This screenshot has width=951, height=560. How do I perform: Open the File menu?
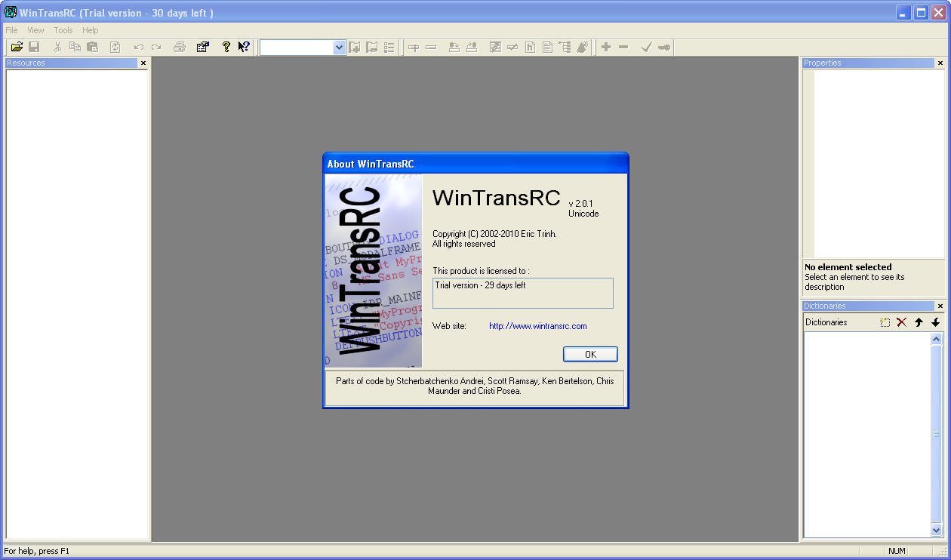(11, 30)
